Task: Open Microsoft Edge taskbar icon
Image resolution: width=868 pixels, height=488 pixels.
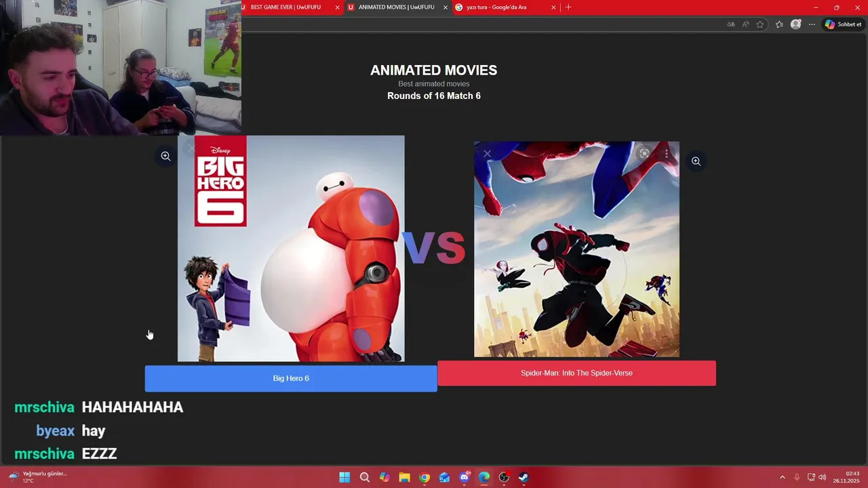Action: click(484, 477)
